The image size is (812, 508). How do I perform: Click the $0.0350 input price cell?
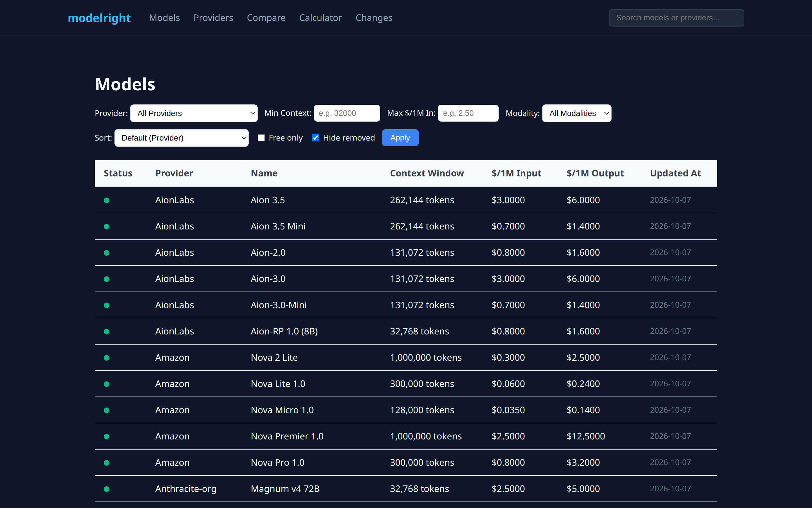[x=508, y=410]
